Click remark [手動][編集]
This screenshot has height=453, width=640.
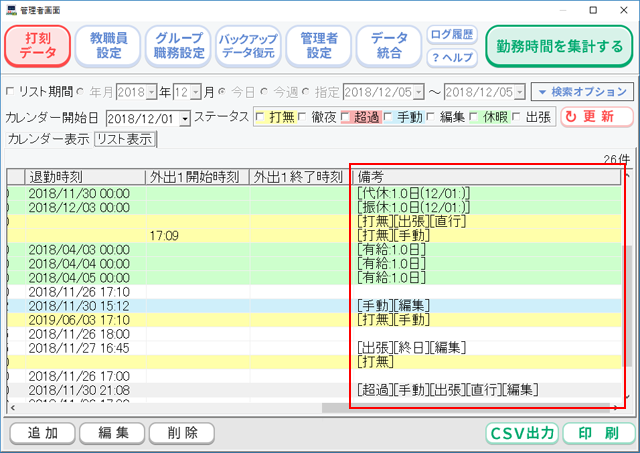(393, 306)
